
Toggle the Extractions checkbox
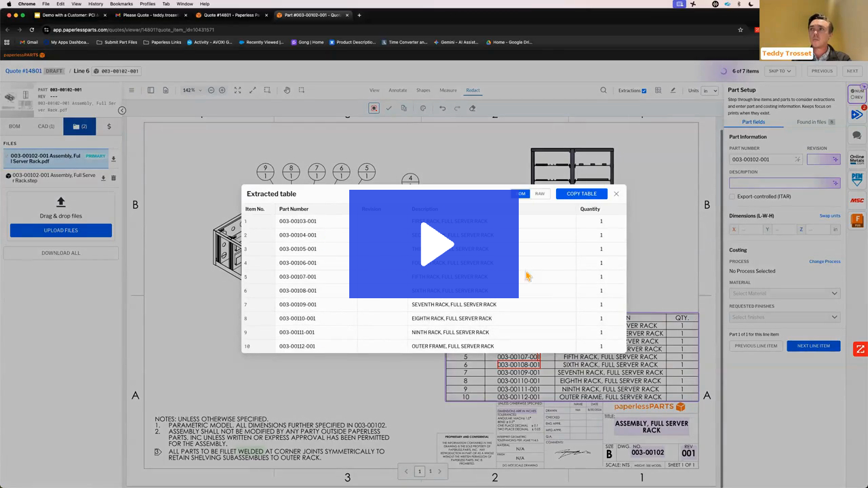[644, 91]
